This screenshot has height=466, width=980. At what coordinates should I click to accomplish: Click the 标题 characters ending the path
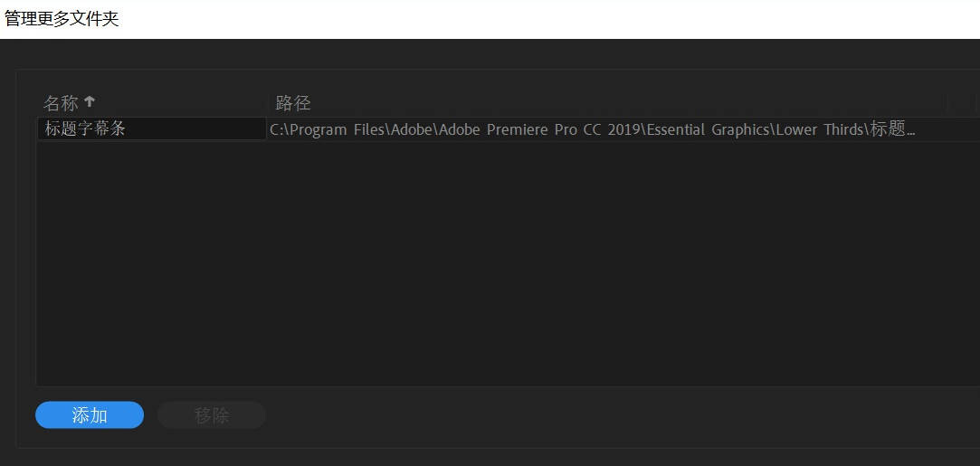pos(888,129)
